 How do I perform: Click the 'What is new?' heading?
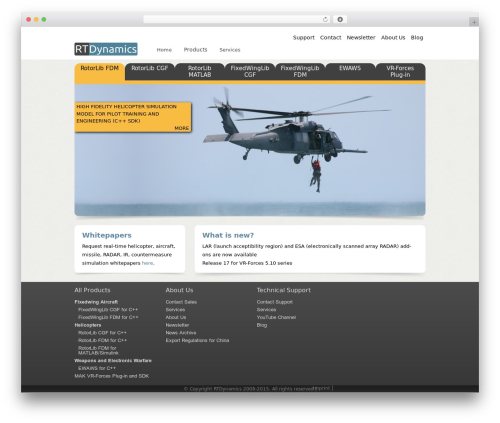pyautogui.click(x=228, y=235)
